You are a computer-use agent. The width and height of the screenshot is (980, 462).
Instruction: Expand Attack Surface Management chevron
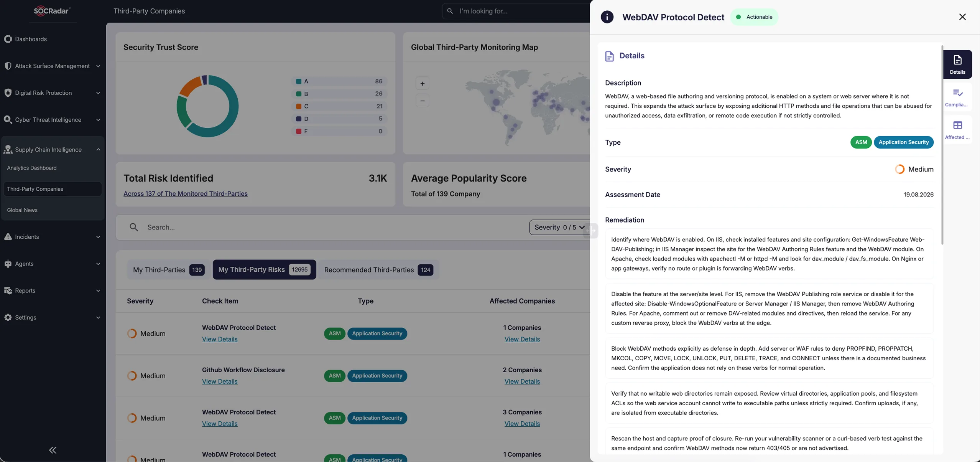[x=98, y=66]
